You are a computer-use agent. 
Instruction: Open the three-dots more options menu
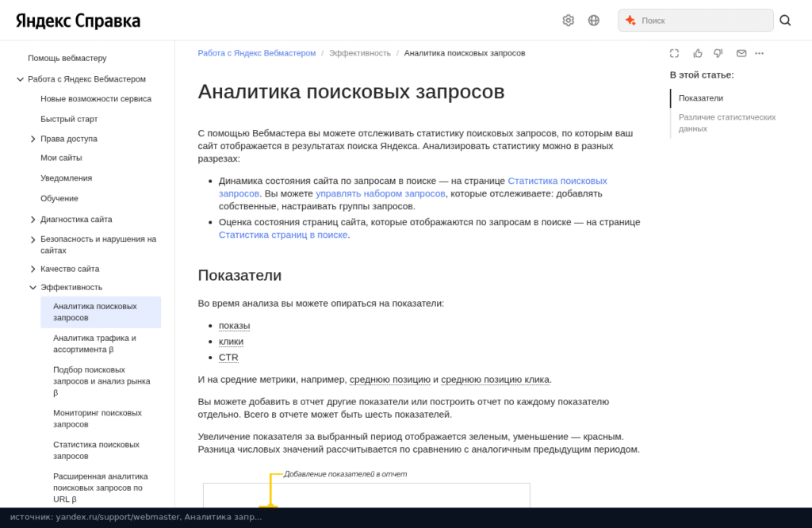[759, 53]
